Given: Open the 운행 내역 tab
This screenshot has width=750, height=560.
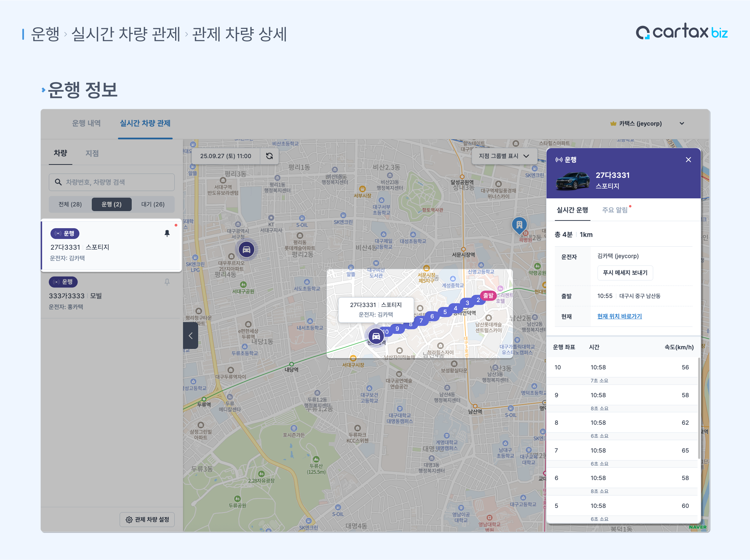Looking at the screenshot, I should click(86, 123).
